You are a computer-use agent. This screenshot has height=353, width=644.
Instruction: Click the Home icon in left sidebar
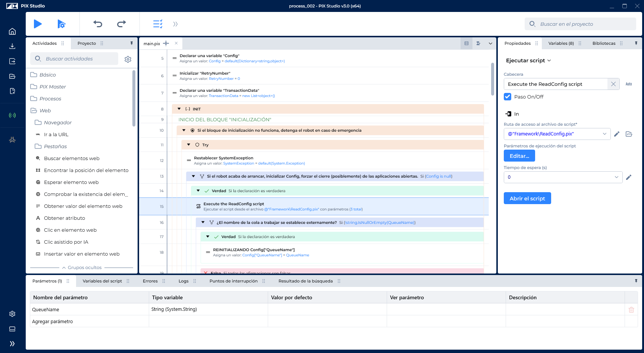click(12, 31)
